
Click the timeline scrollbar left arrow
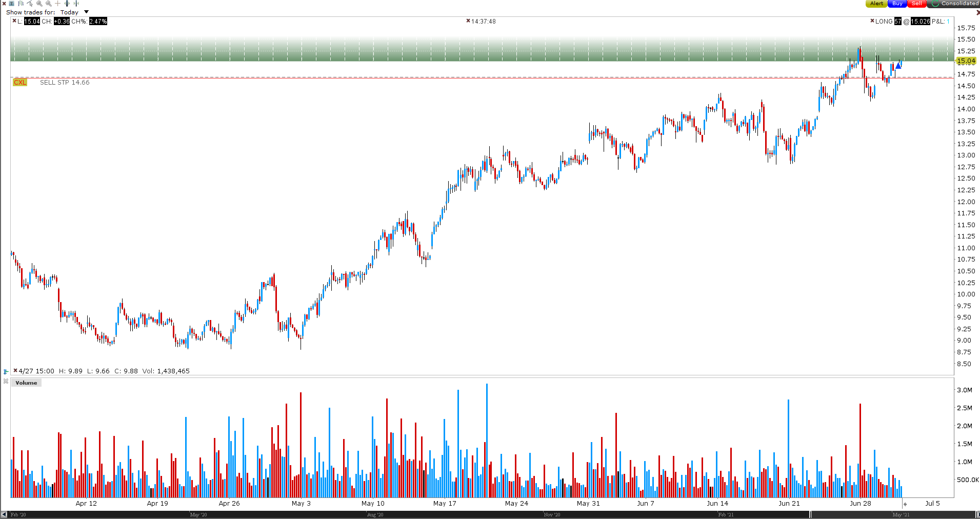point(4,514)
